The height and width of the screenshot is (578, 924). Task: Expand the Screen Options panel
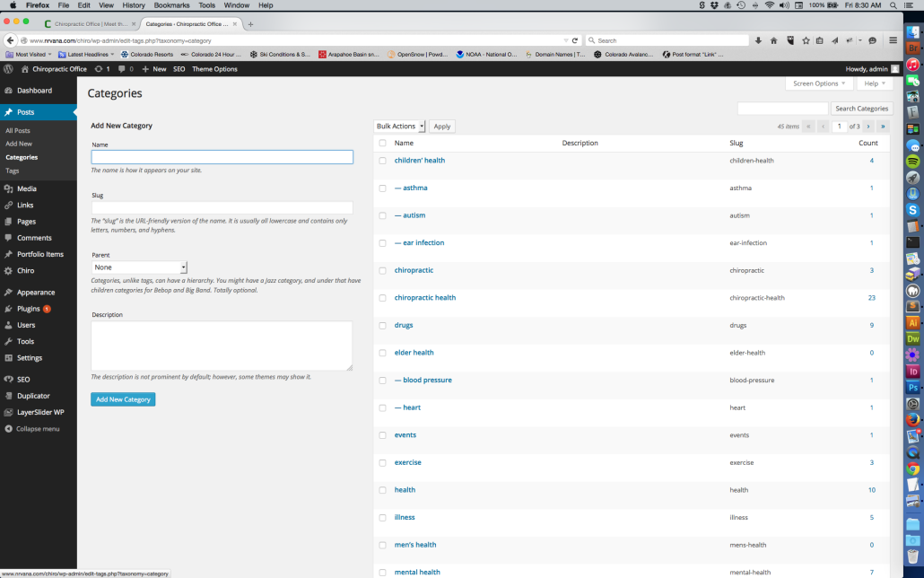point(820,83)
